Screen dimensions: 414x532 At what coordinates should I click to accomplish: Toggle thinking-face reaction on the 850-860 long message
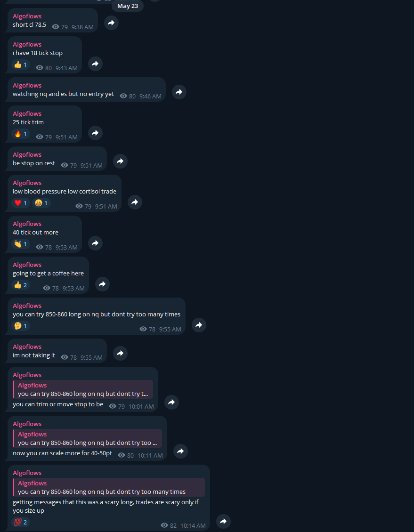click(x=21, y=326)
